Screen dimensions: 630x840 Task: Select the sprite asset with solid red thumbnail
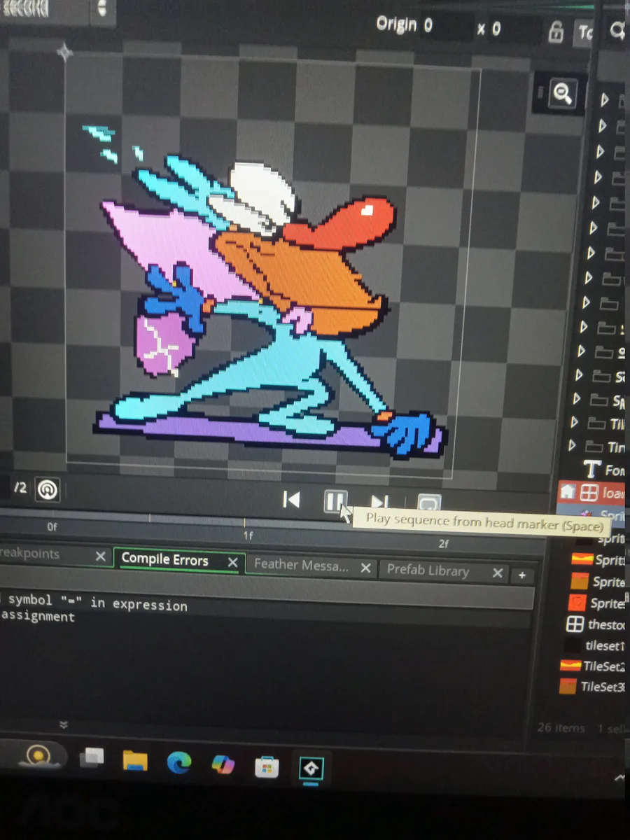coord(596,603)
